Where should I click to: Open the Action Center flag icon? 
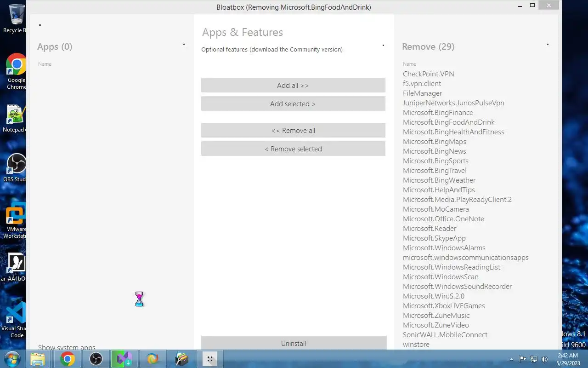[523, 359]
